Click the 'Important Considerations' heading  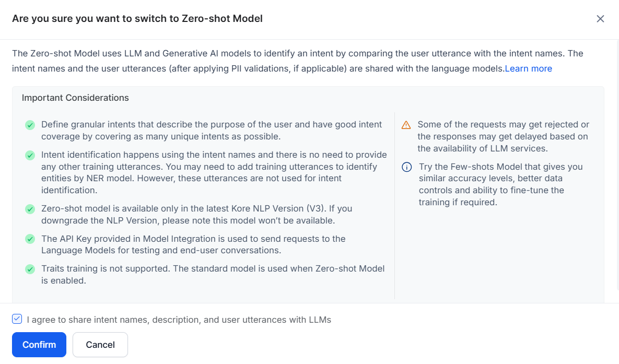click(75, 98)
